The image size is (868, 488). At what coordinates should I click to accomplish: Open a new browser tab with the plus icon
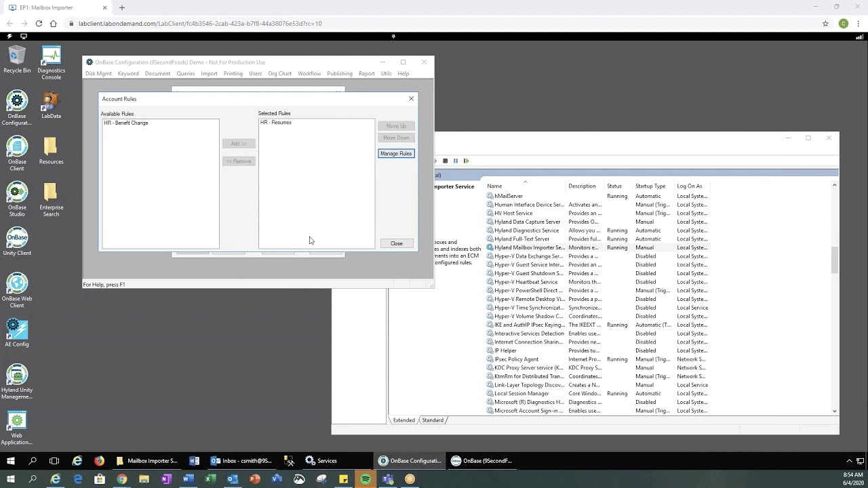tap(122, 7)
